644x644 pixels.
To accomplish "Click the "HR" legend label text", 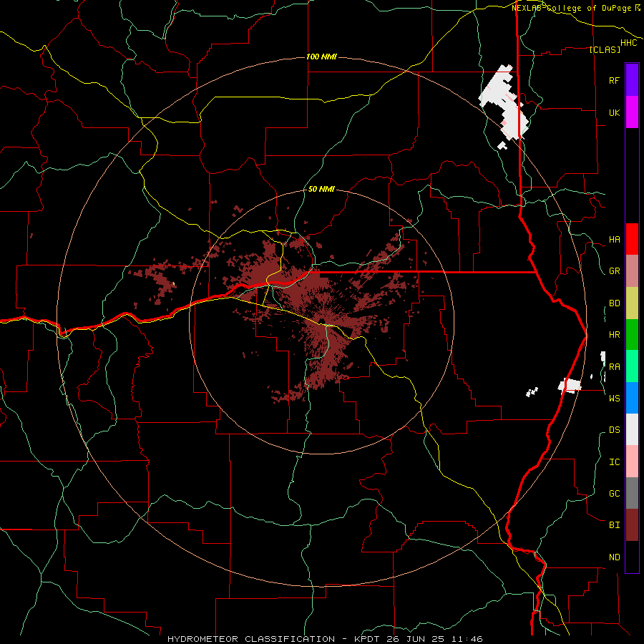I will click(614, 335).
